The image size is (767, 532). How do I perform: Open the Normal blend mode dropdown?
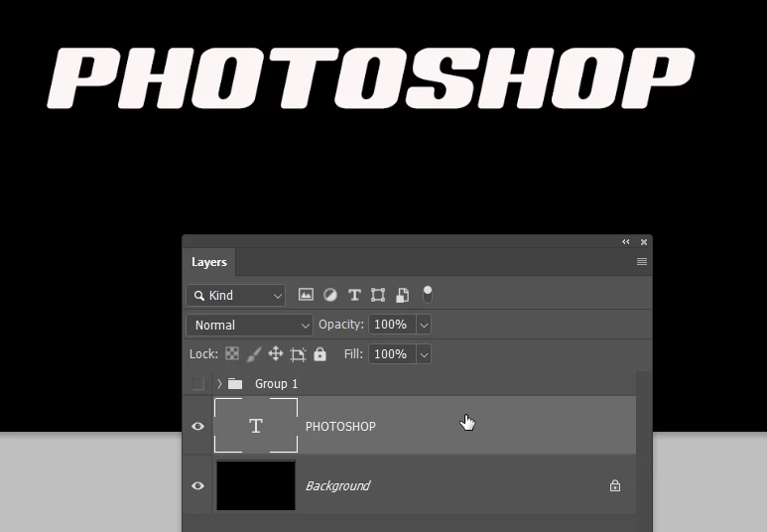tap(249, 325)
